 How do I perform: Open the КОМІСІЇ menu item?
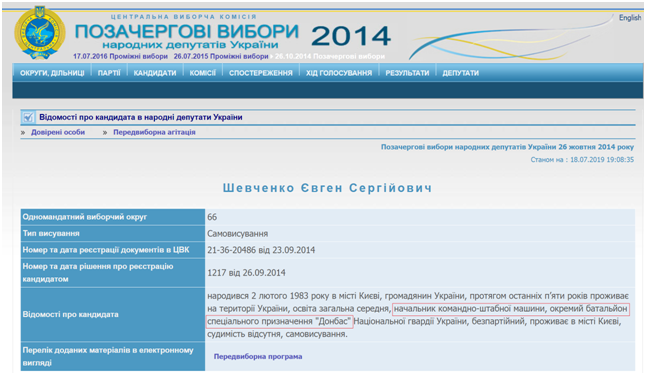point(202,73)
